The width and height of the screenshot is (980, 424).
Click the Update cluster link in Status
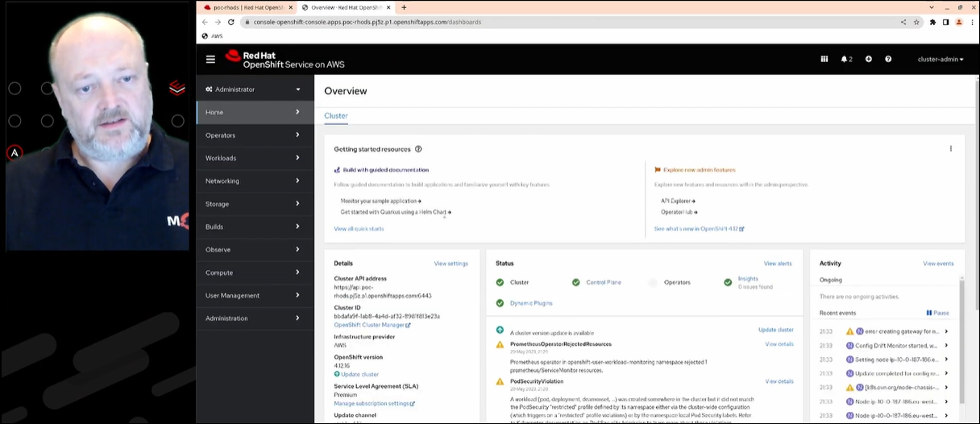click(x=775, y=330)
